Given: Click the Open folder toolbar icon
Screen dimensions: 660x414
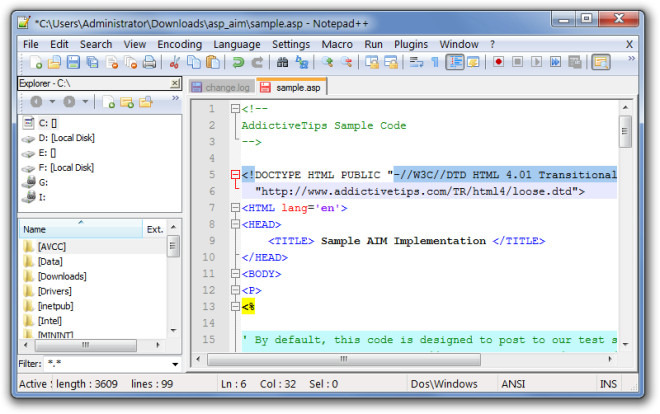Looking at the screenshot, I should pos(54,62).
